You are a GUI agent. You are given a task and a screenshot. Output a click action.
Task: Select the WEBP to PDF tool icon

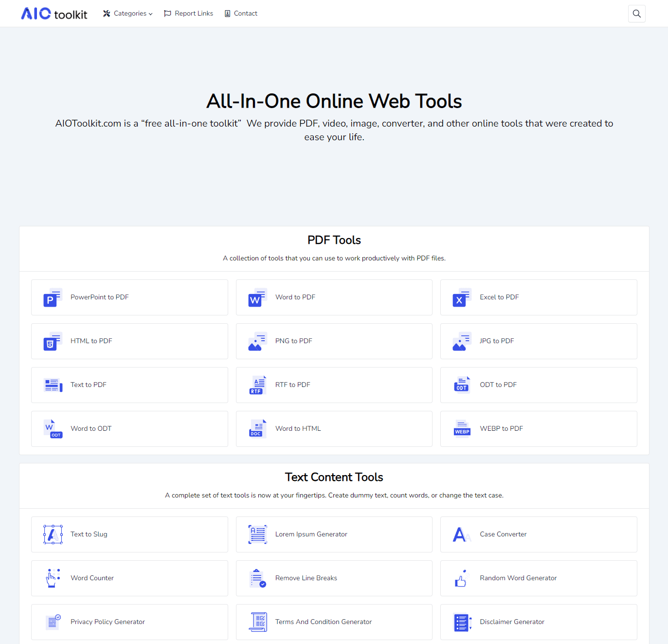tap(461, 429)
